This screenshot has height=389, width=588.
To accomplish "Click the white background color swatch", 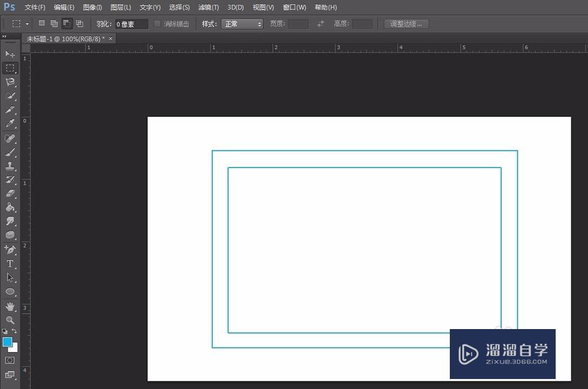I will pos(15,348).
